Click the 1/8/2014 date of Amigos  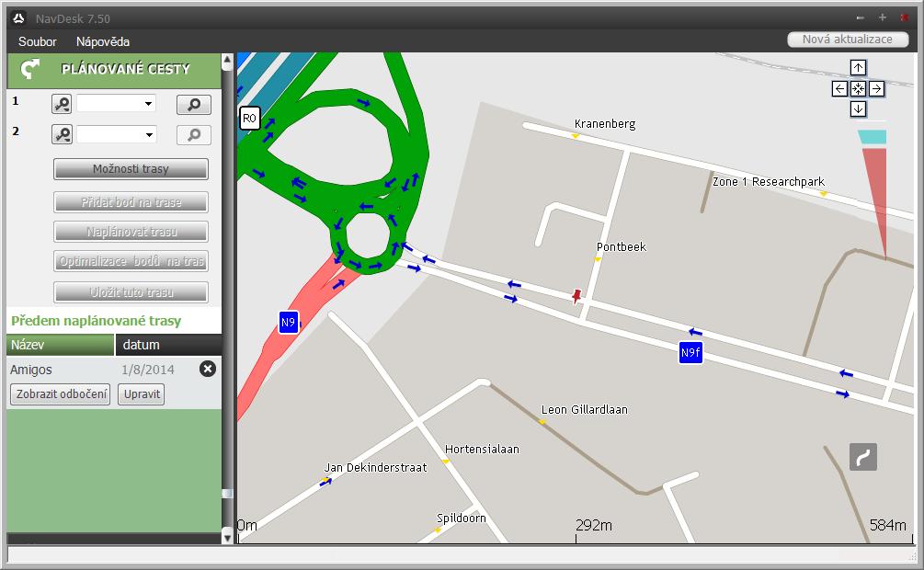click(x=148, y=370)
